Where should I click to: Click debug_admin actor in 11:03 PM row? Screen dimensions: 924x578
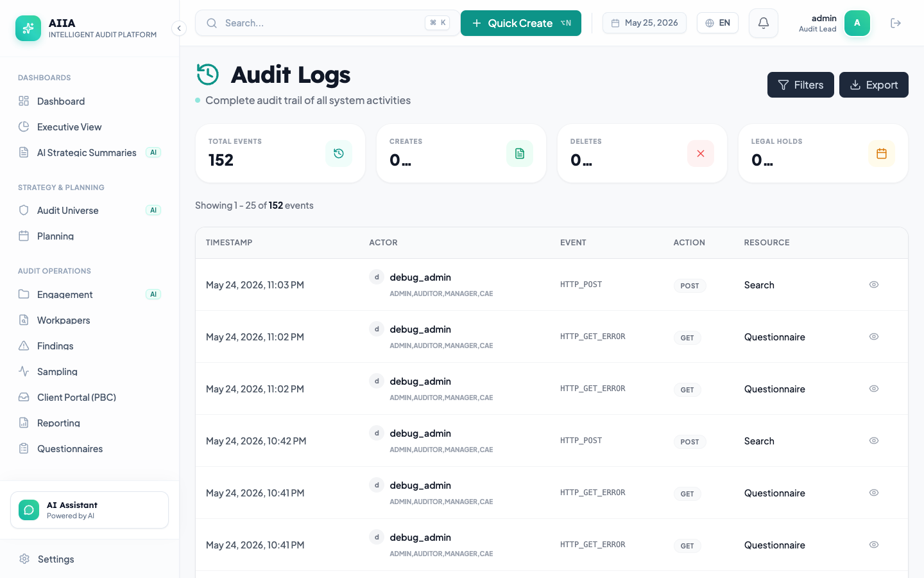pyautogui.click(x=420, y=277)
